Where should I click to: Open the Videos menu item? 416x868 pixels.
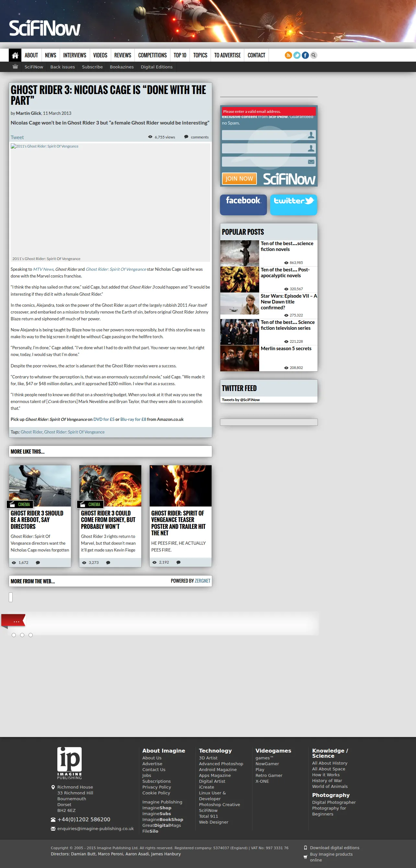(100, 55)
